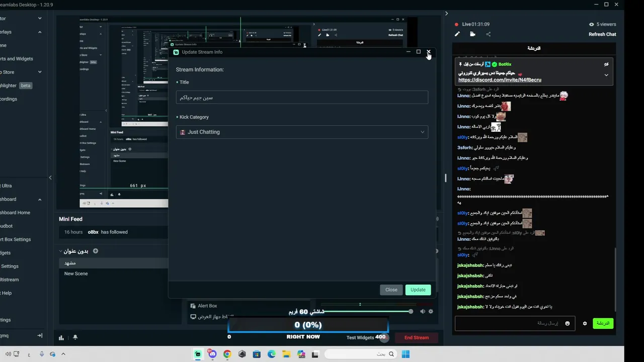Viewport: 644px width, 362px height.
Task: Add scene collection plus icon
Action: (x=96, y=251)
